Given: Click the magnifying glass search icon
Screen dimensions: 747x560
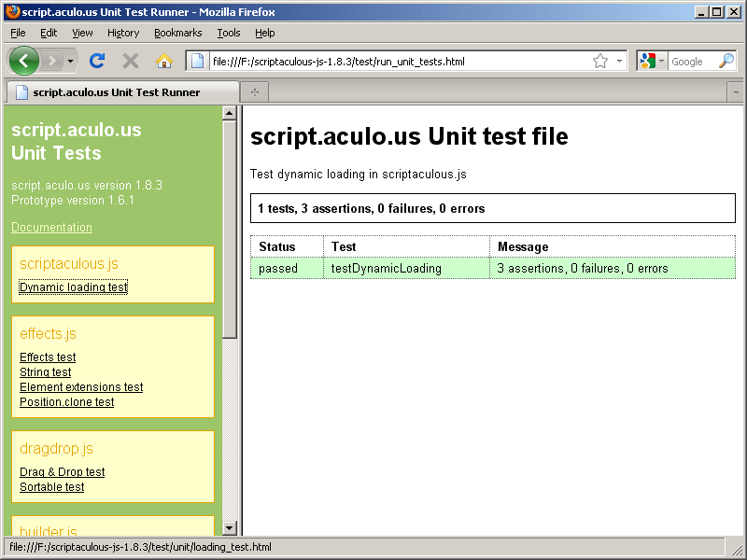Looking at the screenshot, I should (x=726, y=61).
